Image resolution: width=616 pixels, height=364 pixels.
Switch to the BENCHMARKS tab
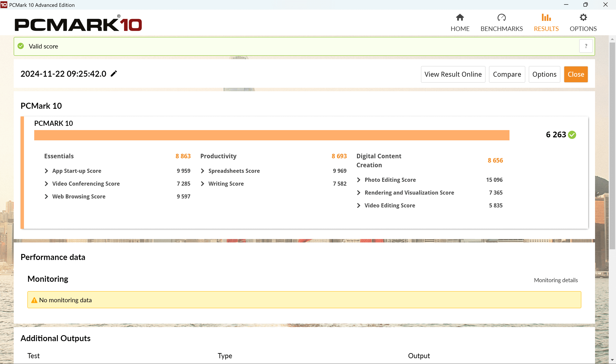point(501,29)
